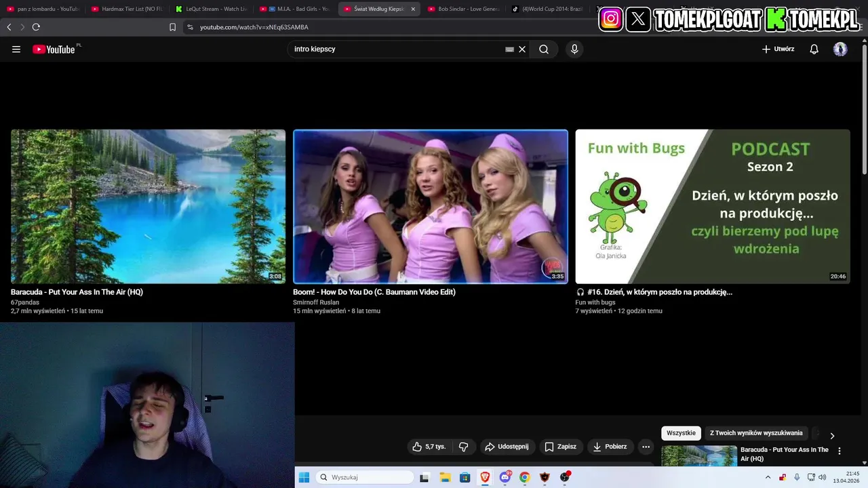This screenshot has width=868, height=488.
Task: Click the Utwórz create button
Action: pyautogui.click(x=778, y=49)
